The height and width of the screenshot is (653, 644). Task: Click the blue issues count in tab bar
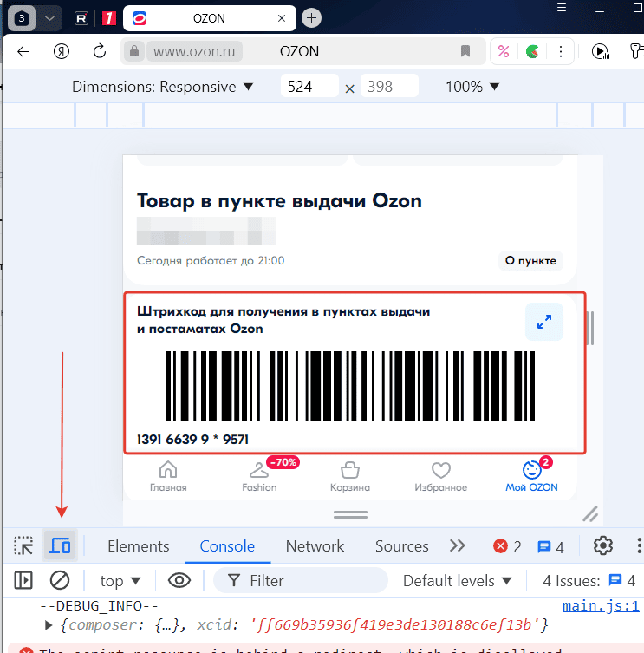[550, 547]
